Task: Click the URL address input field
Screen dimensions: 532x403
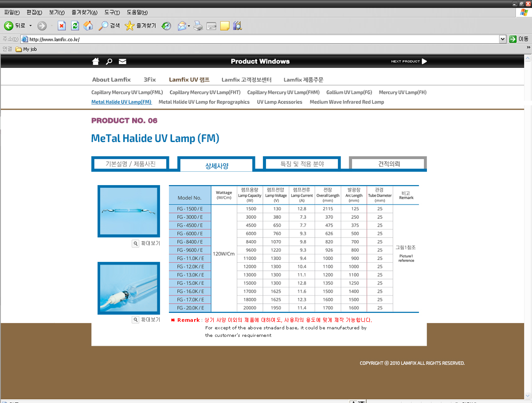Action: pos(262,39)
